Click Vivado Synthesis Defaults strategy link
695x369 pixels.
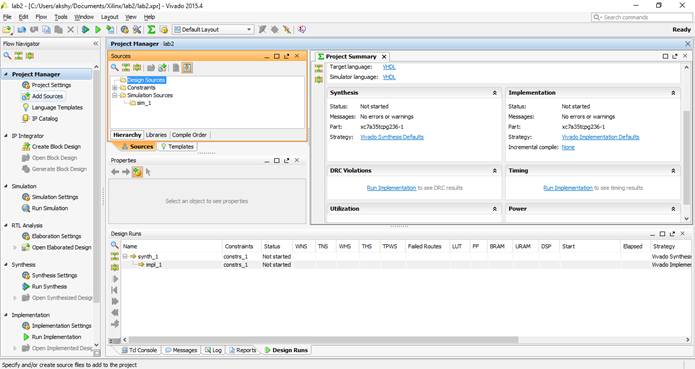[392, 137]
